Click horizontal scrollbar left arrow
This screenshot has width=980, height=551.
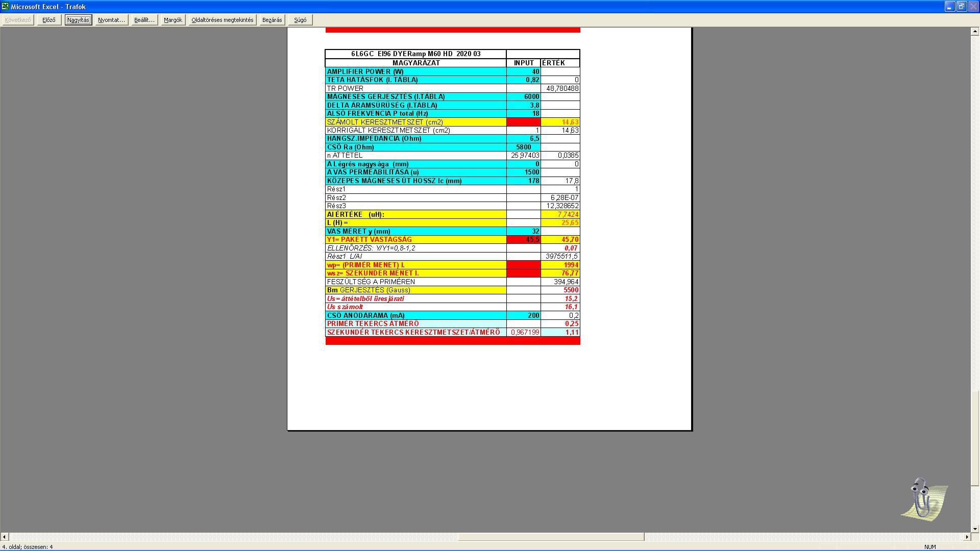point(5,537)
